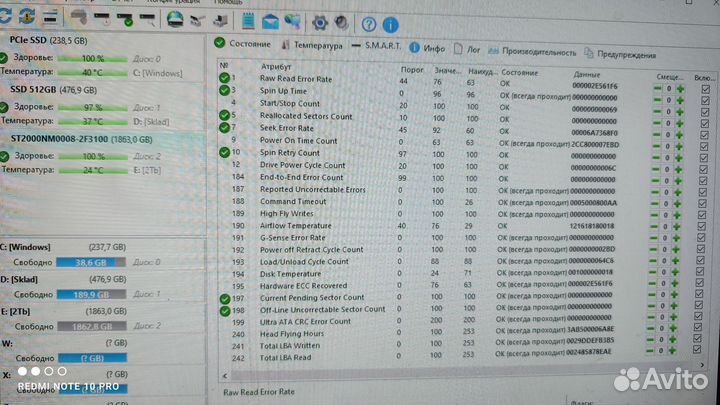Toggle enable checkbox for Total LBA Read
This screenshot has height=405, width=720.
coord(697,349)
